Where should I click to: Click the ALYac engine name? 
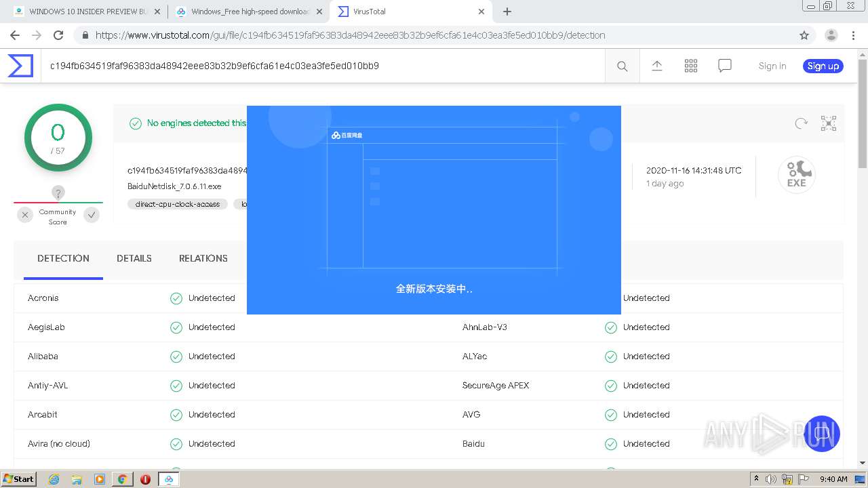(475, 357)
